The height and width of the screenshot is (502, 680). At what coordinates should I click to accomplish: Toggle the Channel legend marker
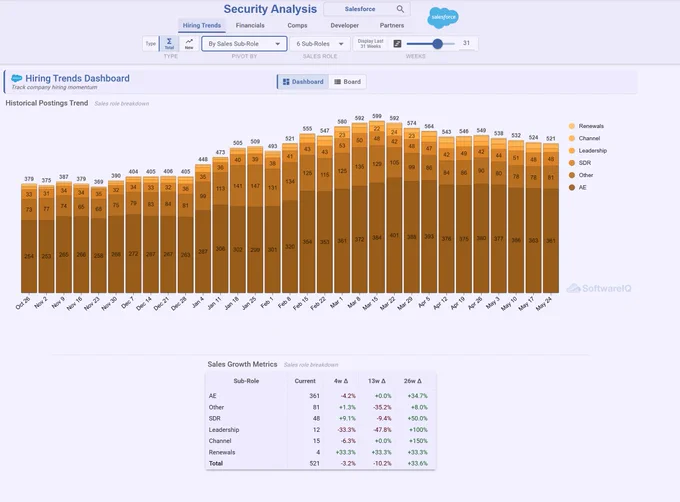click(x=572, y=138)
